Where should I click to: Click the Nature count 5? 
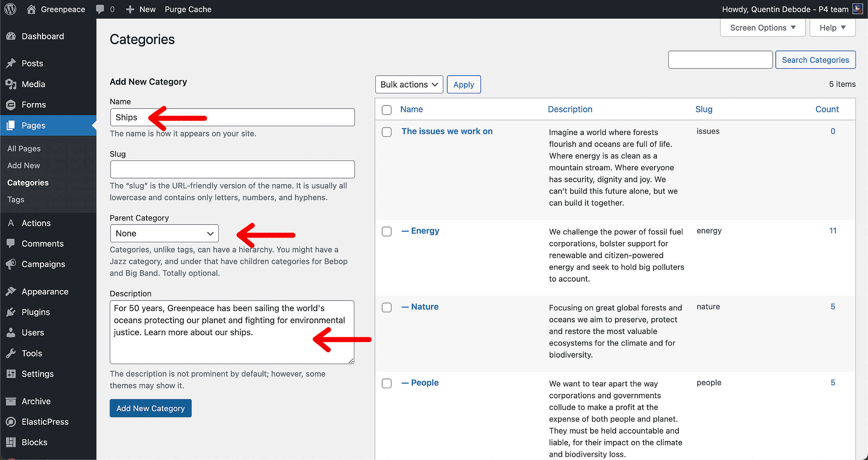[833, 307]
